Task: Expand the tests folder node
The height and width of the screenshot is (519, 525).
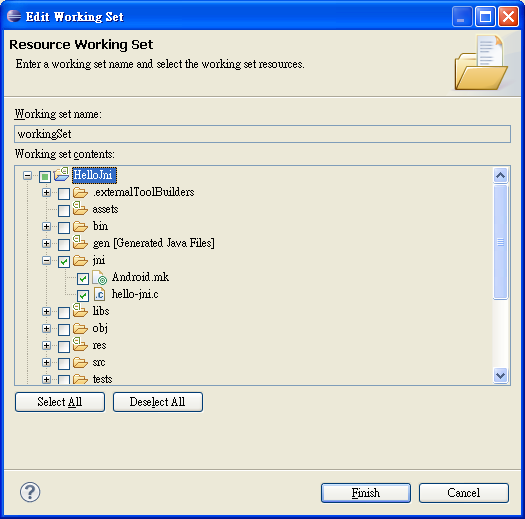Action: pyautogui.click(x=47, y=379)
